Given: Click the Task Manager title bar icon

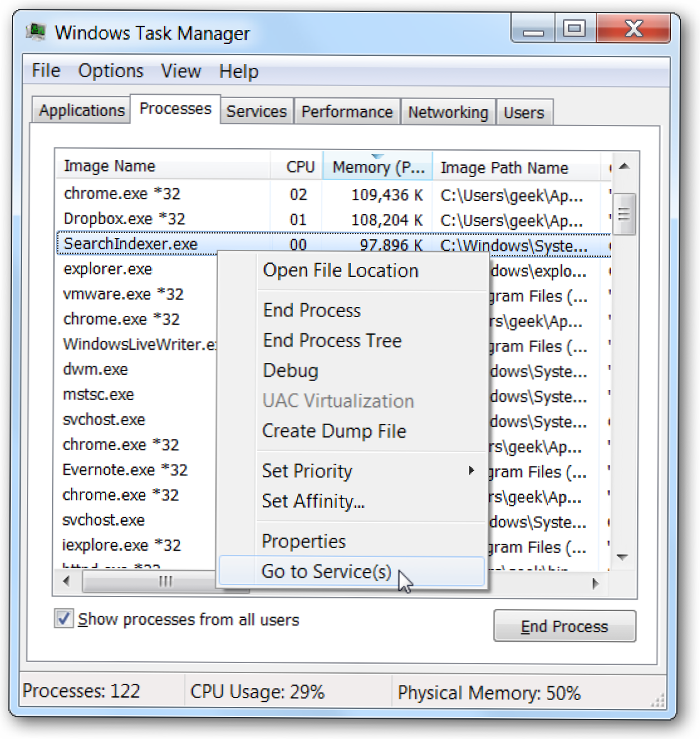Looking at the screenshot, I should (36, 32).
